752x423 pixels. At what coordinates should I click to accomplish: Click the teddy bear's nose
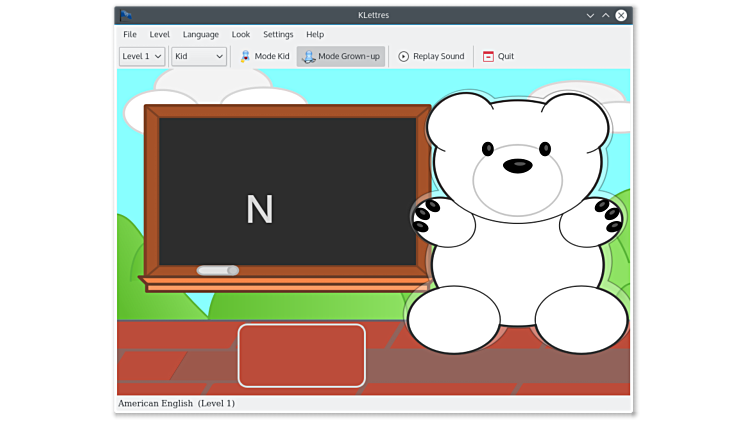coord(517,165)
